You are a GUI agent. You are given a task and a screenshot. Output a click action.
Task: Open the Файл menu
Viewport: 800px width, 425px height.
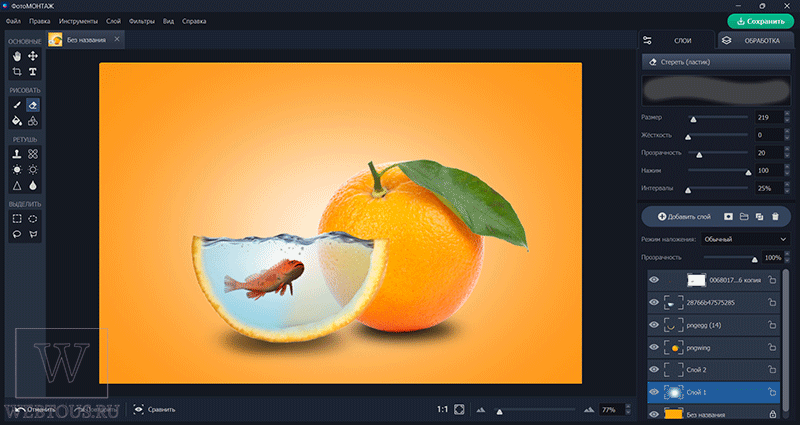[13, 21]
